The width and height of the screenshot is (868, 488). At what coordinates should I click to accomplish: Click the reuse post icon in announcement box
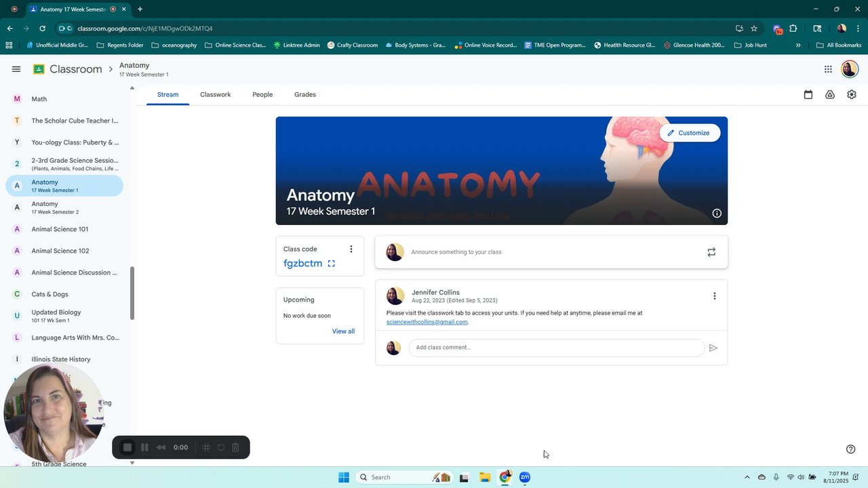tap(711, 252)
